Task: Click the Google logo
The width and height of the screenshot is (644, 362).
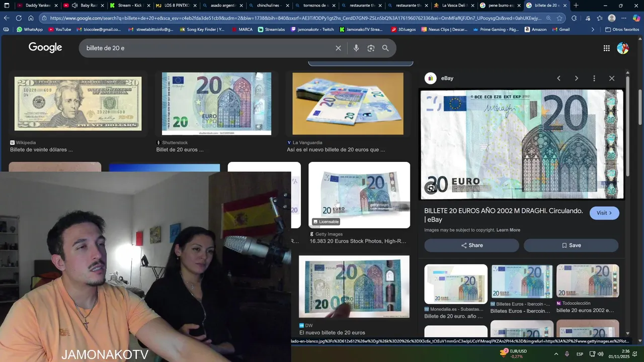Action: pyautogui.click(x=45, y=47)
